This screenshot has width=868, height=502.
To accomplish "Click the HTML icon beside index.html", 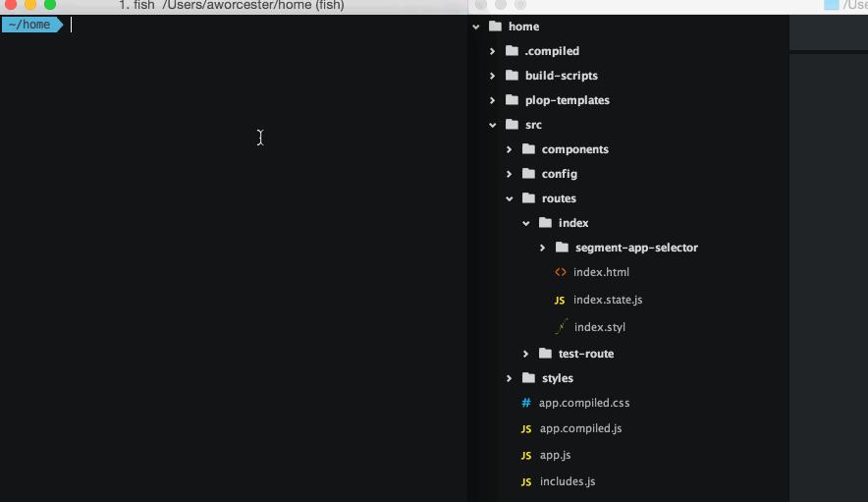I will pos(561,272).
